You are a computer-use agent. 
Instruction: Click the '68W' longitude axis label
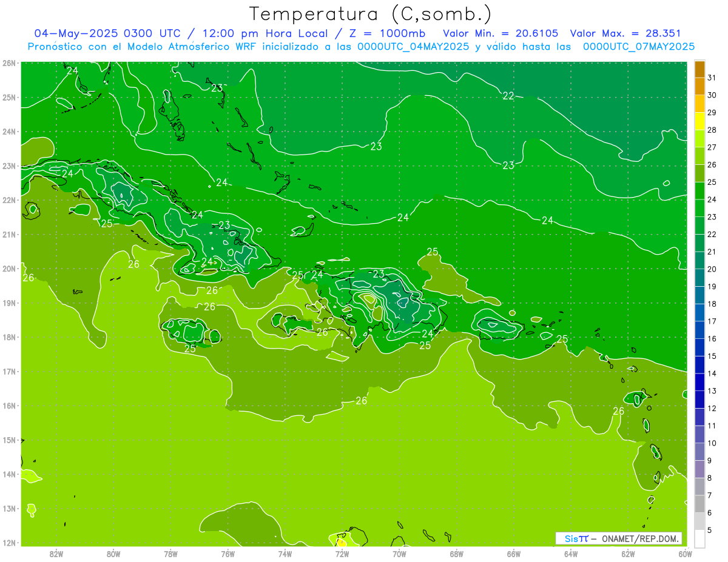[457, 554]
